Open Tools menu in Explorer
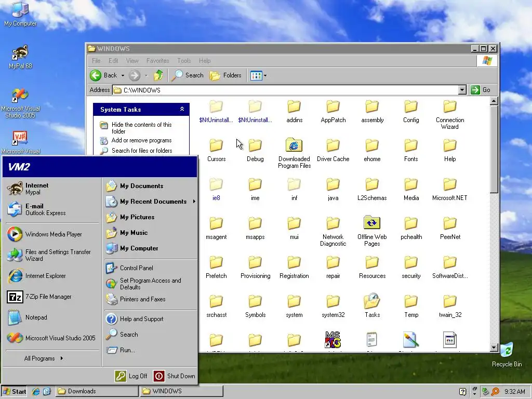 pyautogui.click(x=184, y=61)
